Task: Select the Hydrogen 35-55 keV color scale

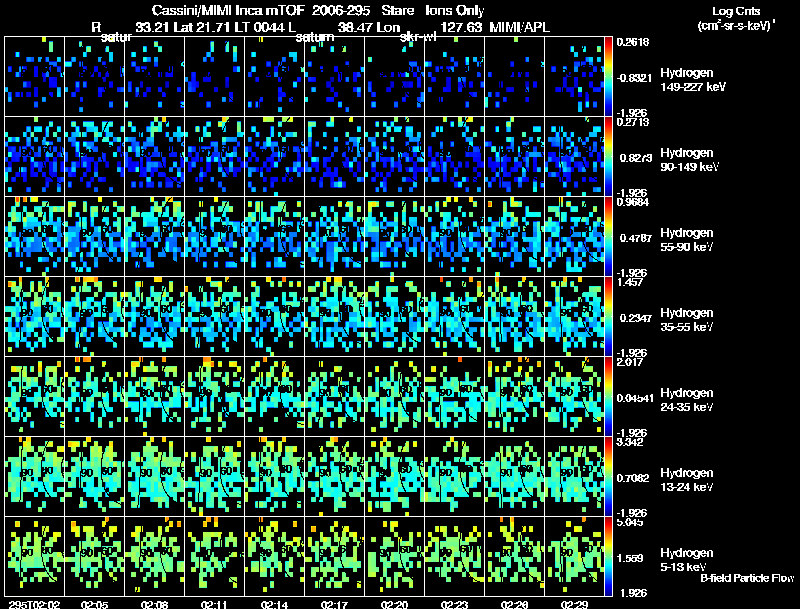Action: click(x=608, y=317)
